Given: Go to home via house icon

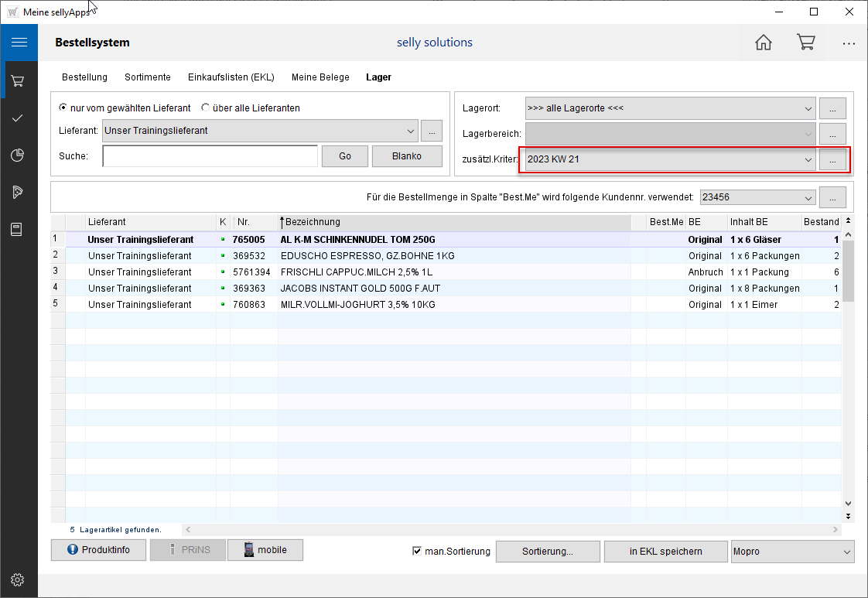Looking at the screenshot, I should 764,43.
